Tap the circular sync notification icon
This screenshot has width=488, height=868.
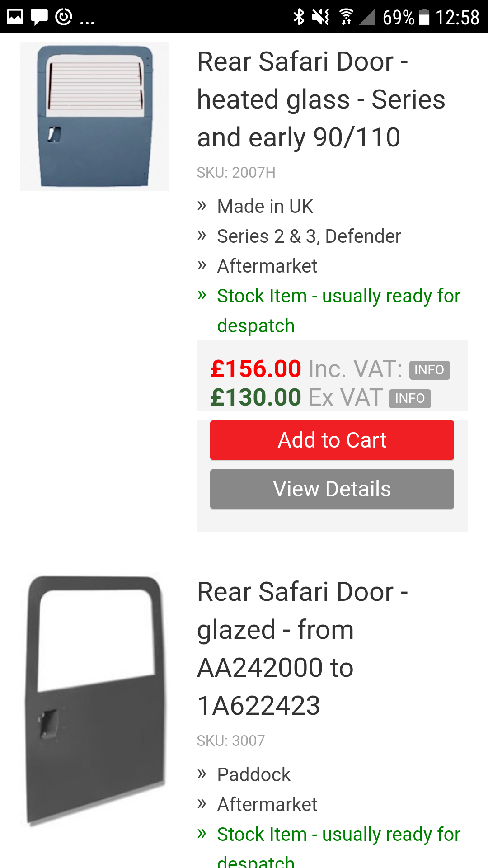point(64,17)
